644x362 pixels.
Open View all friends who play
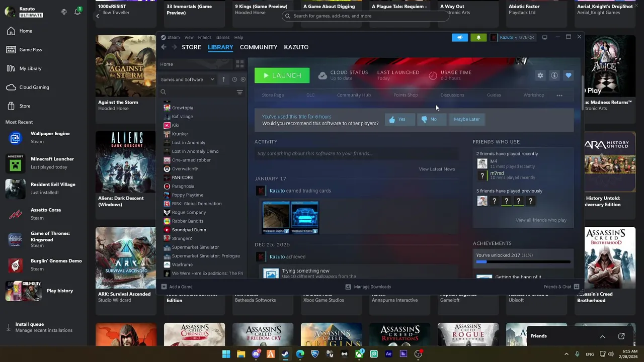pos(541,220)
